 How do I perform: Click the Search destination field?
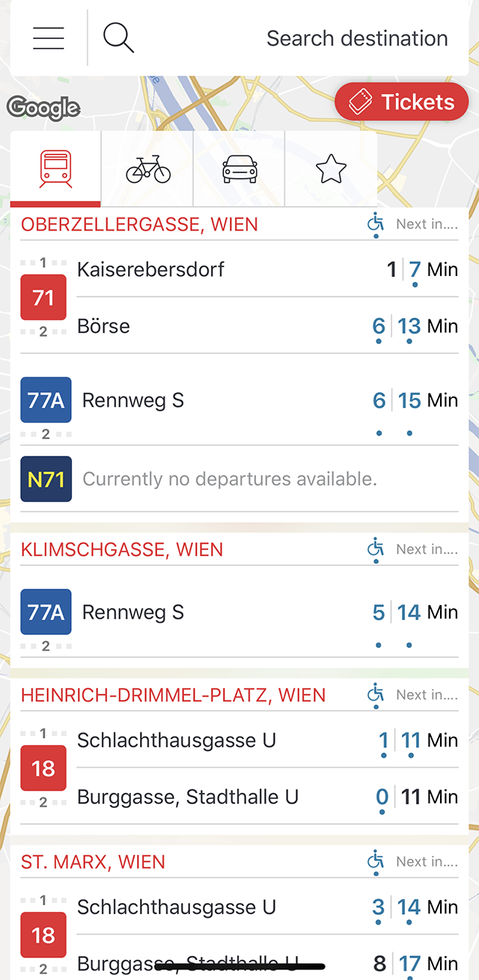click(357, 38)
